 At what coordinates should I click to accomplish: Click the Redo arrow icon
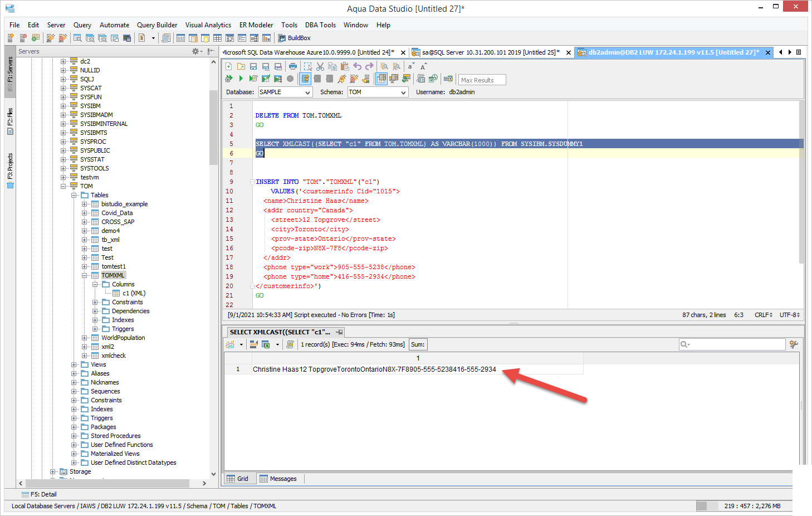pos(370,66)
